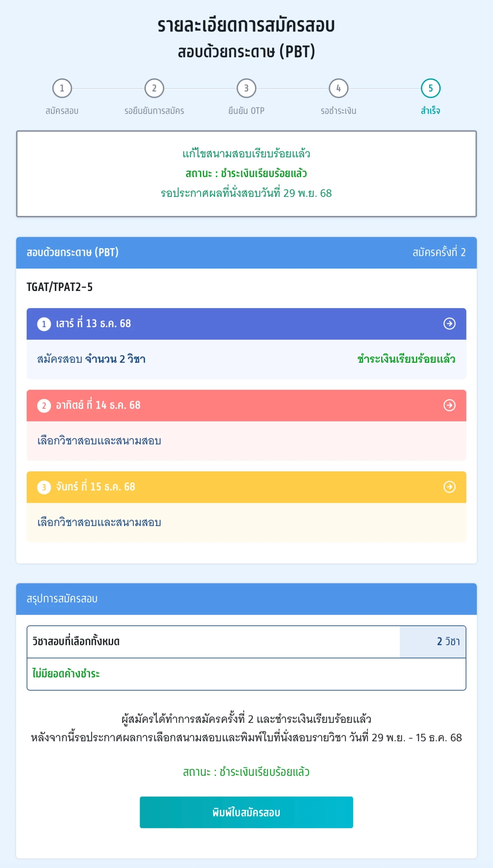Image resolution: width=493 pixels, height=868 pixels.
Task: Click step 3 circle ยืนยัน OTP
Action: [x=246, y=88]
